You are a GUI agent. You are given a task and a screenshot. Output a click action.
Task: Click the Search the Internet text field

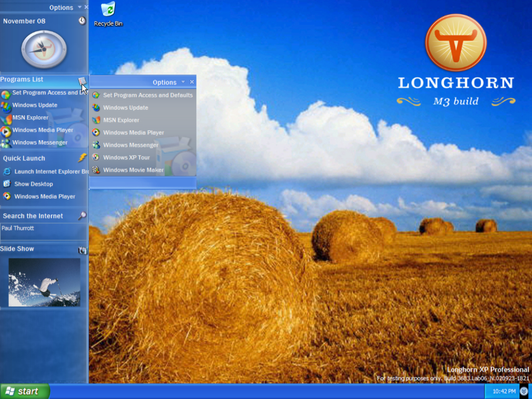[x=44, y=231]
